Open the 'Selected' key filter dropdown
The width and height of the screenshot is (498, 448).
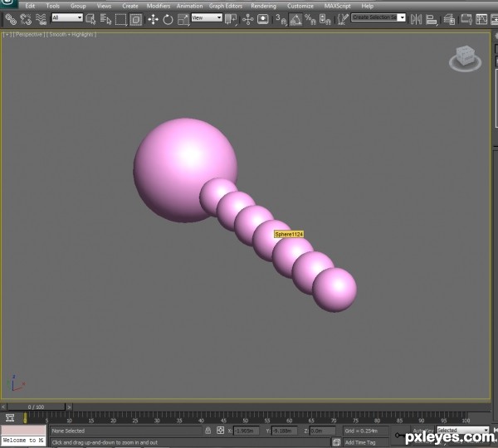click(463, 430)
